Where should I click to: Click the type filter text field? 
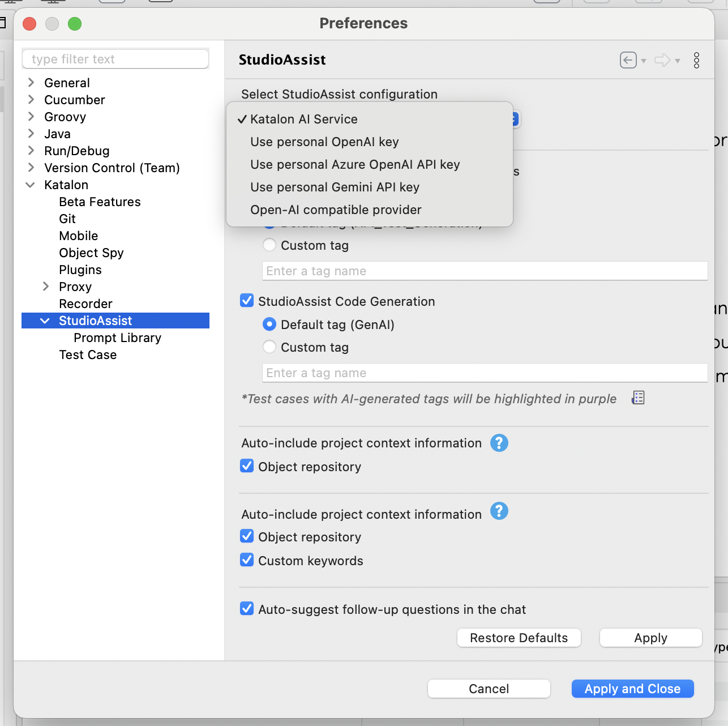coord(115,59)
